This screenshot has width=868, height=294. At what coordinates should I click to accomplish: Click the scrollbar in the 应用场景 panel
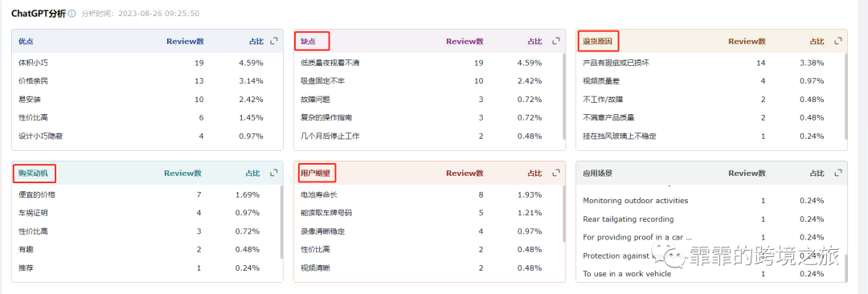845,270
